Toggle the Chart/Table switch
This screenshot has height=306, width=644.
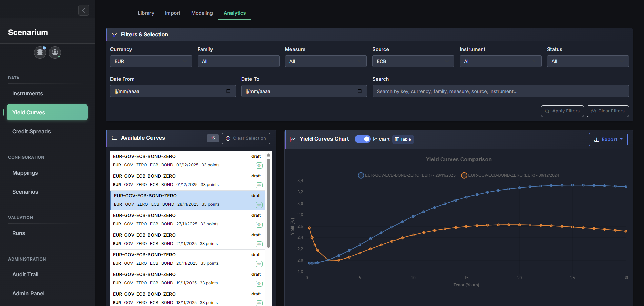(363, 139)
